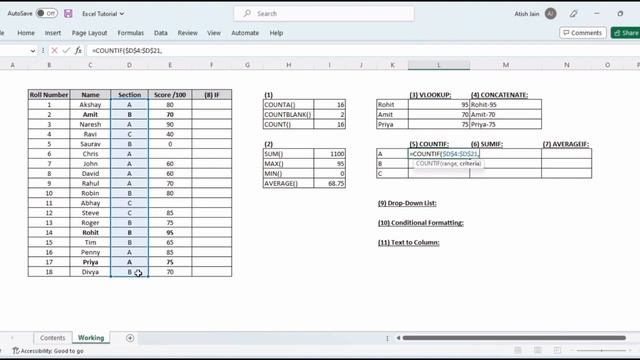
Task: Open the Insert ribbon tab
Action: pos(53,33)
